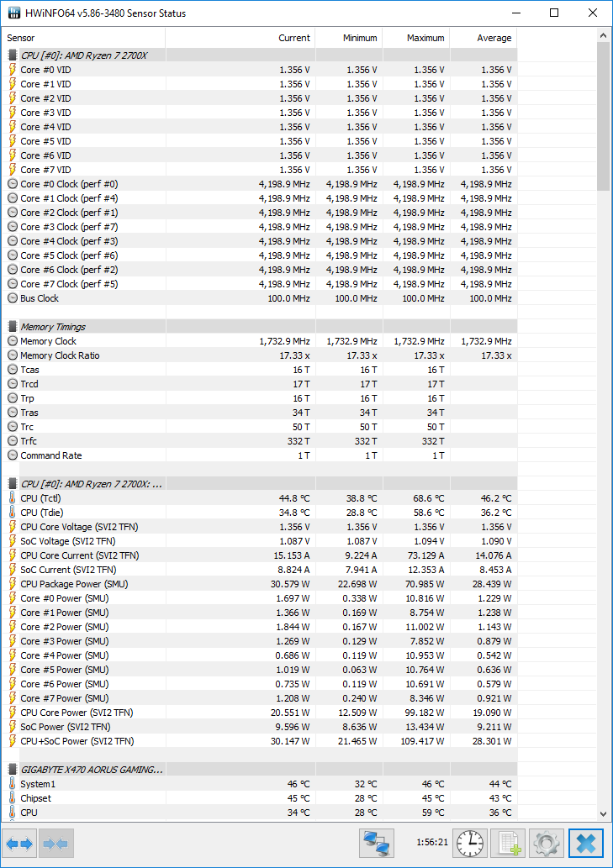
Task: Click the lightning icon for Core #0 VID
Action: coord(13,69)
